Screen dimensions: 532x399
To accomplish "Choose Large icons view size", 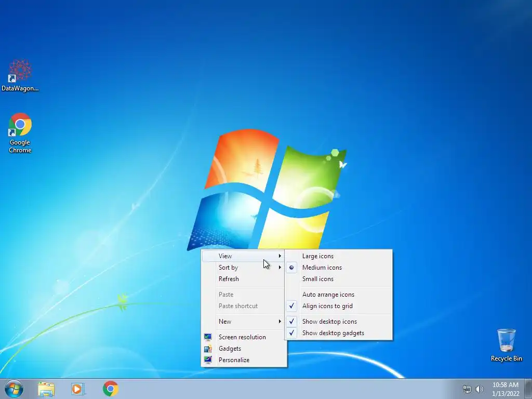I will [x=339, y=256].
